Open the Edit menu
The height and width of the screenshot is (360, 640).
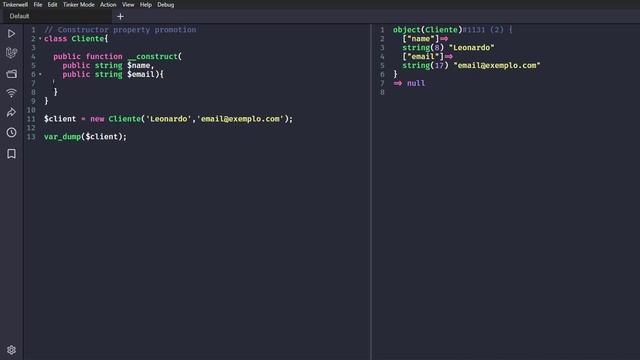pyautogui.click(x=52, y=5)
